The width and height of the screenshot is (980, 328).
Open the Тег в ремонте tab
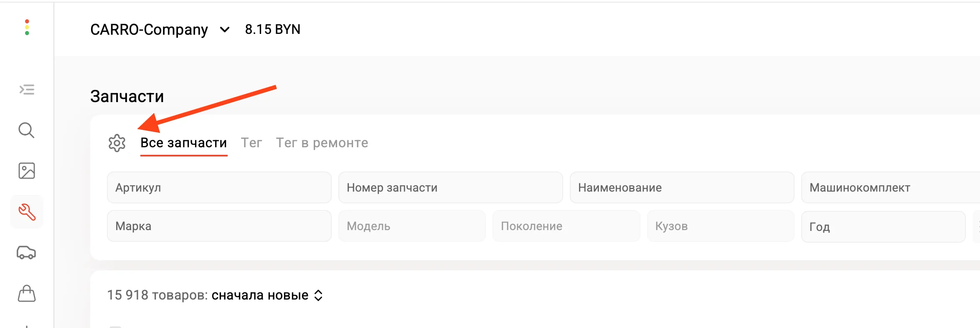[x=322, y=143]
